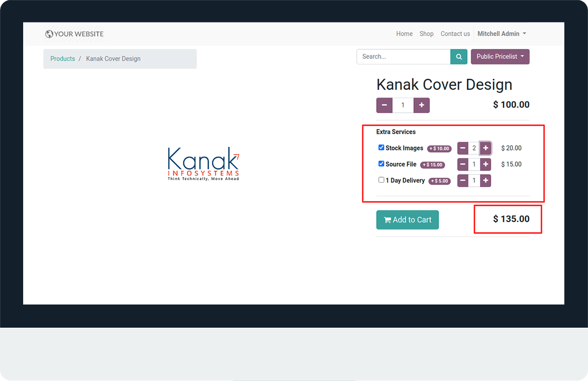Uncheck the Stock Images checkbox
Screen dimensions: 588x381
point(381,147)
